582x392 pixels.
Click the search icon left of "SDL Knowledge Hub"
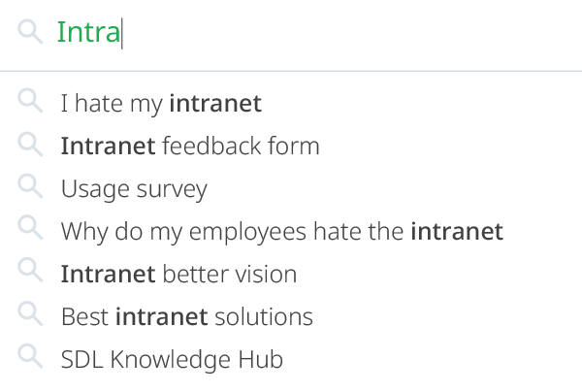[x=30, y=358]
